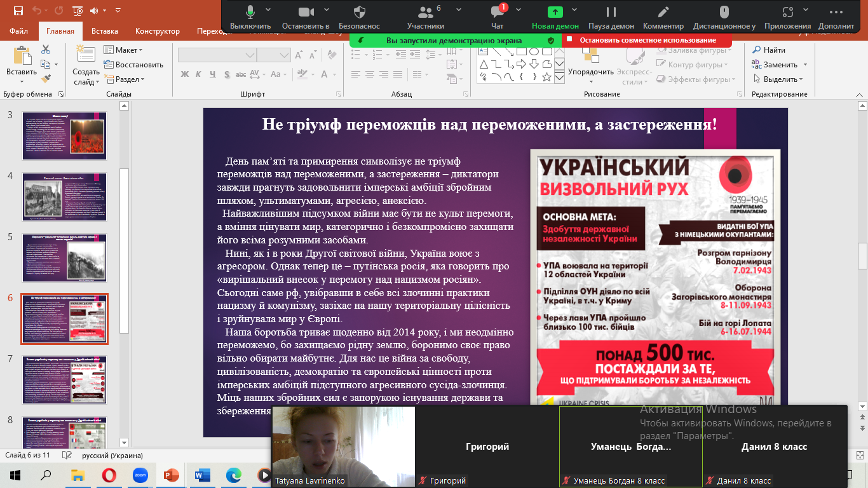
Task: Center the paragraph text
Action: coord(370,75)
